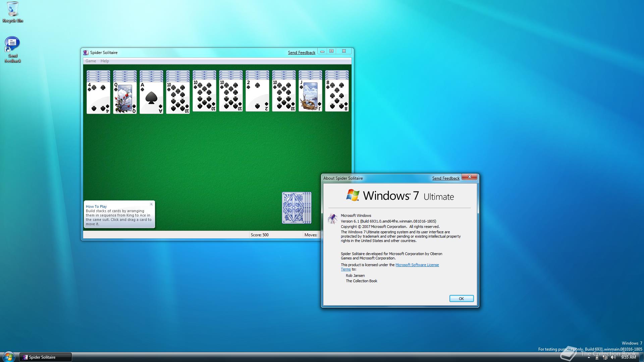Open the volume tray icon
This screenshot has width=644, height=362.
[613, 357]
